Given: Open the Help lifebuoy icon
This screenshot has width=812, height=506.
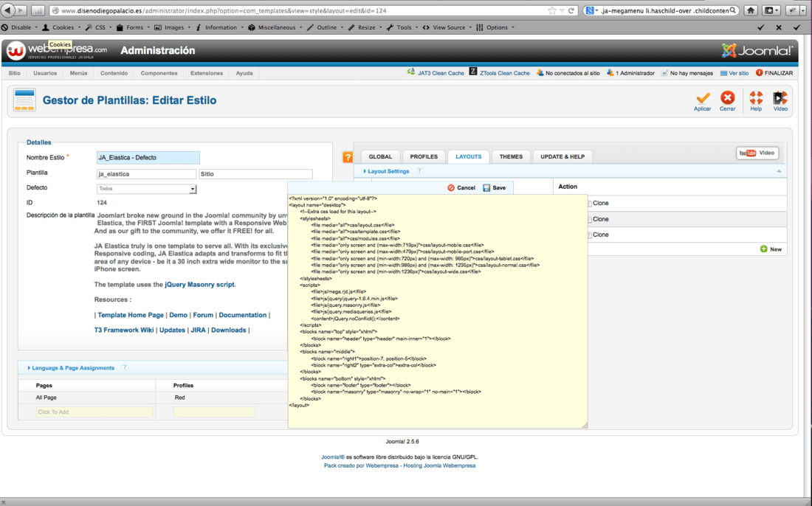Looking at the screenshot, I should (x=756, y=98).
